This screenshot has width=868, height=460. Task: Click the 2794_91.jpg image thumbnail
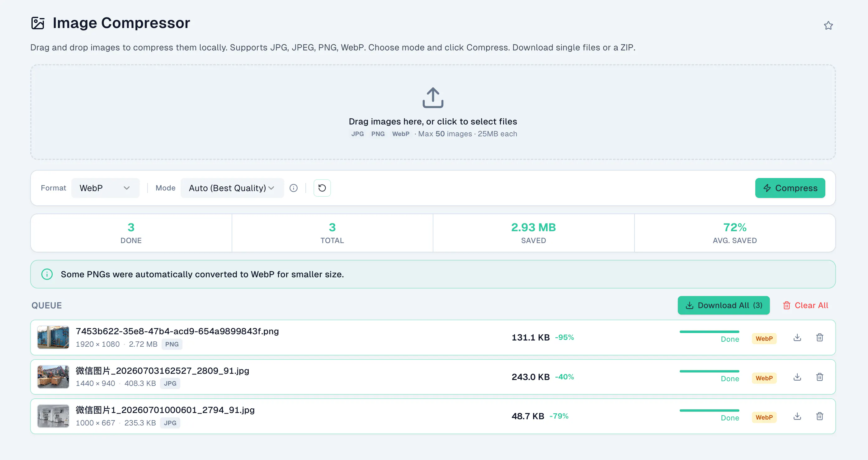tap(53, 416)
